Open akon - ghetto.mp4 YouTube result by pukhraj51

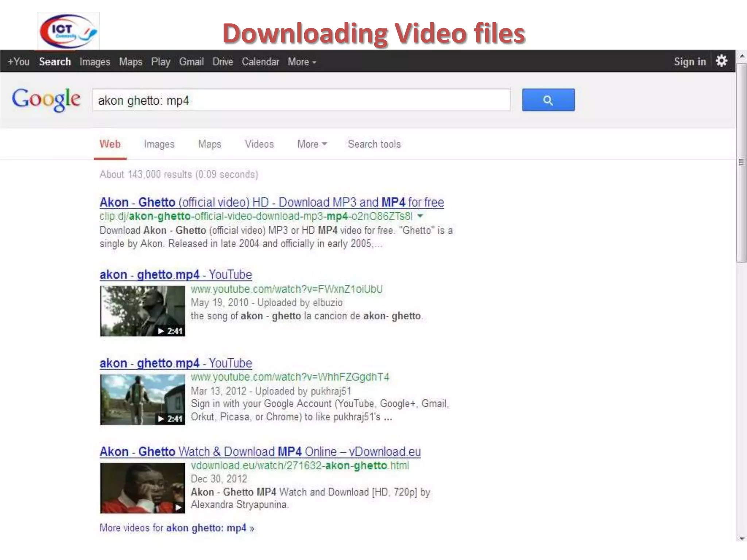(176, 363)
